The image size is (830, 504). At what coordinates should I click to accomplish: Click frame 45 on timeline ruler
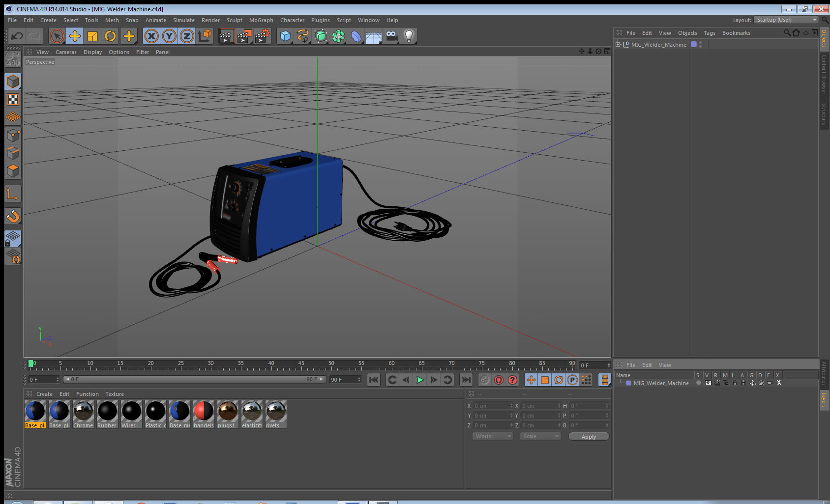(x=301, y=364)
